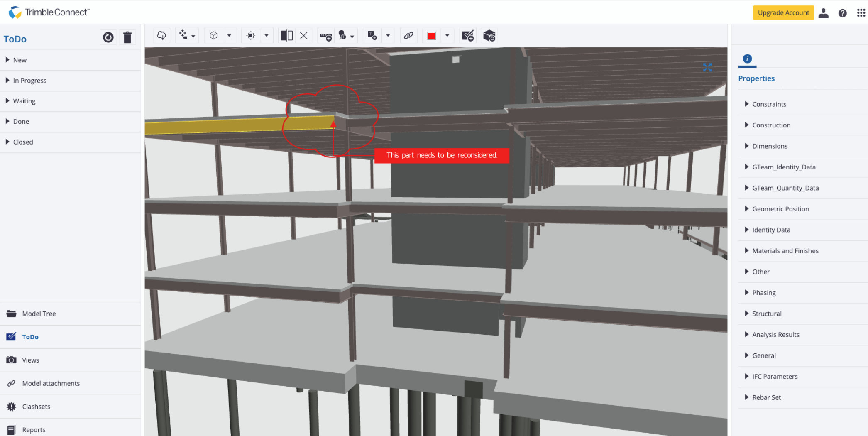
Task: Open dropdown next to fit-to-selection icon
Action: (x=267, y=36)
